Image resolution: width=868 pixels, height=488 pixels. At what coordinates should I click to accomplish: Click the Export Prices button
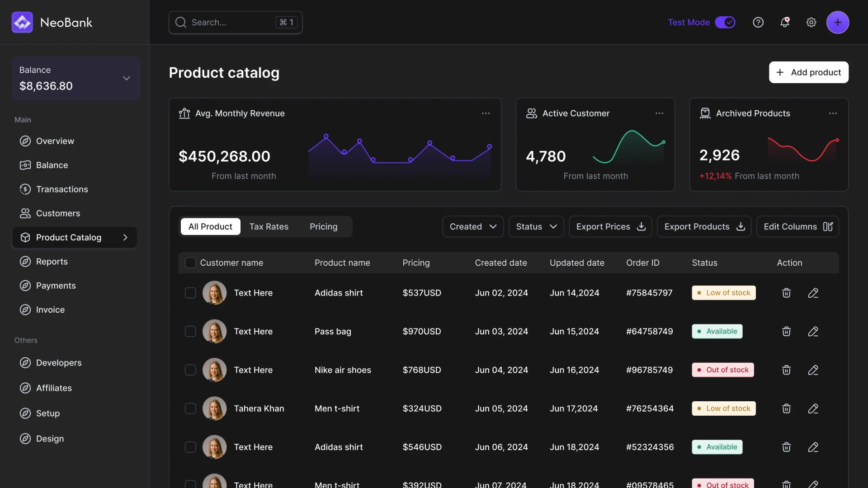(610, 226)
